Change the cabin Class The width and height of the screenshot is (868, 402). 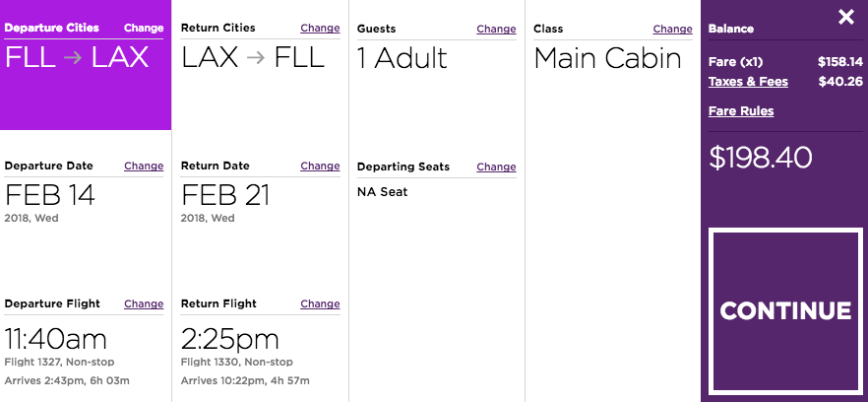(x=672, y=29)
